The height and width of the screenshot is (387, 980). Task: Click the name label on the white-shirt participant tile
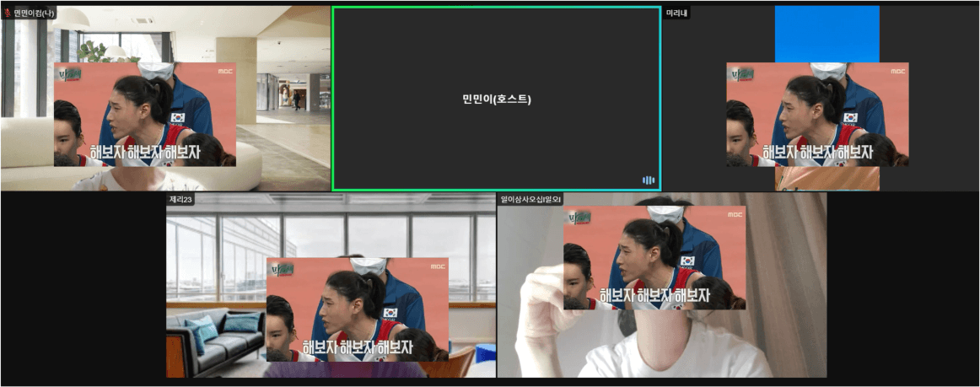[x=530, y=200]
